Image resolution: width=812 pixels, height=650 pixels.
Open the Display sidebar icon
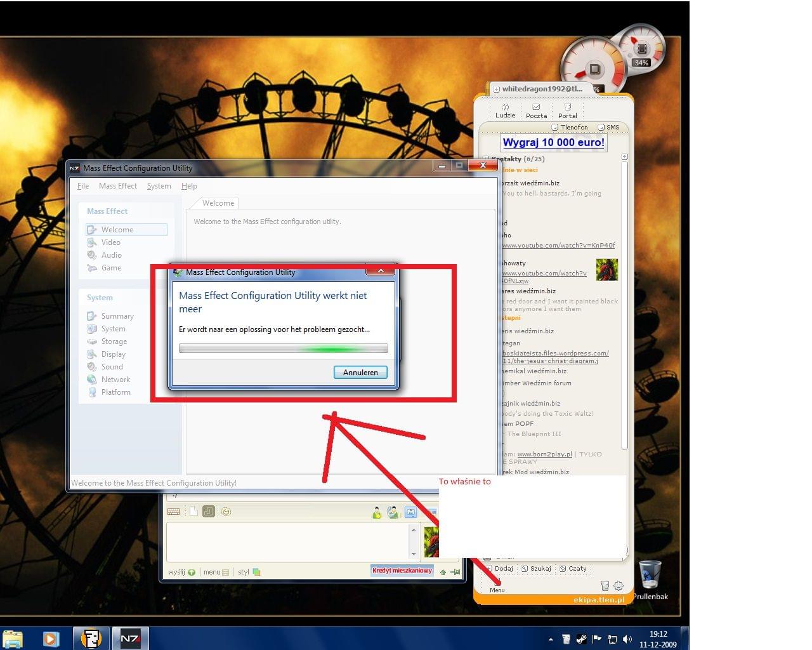click(92, 354)
